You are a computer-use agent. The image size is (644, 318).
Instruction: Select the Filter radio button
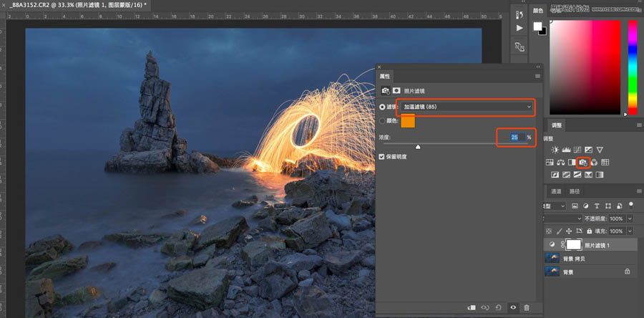383,107
